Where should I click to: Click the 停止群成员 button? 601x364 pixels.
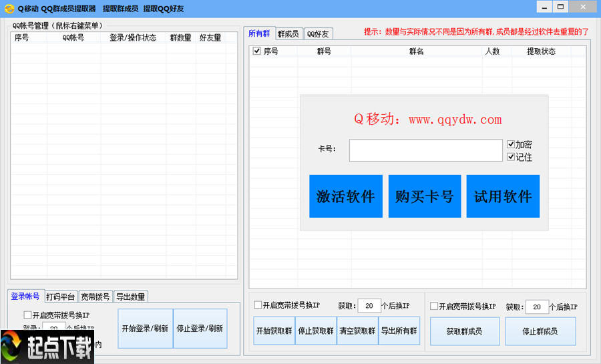tap(540, 331)
